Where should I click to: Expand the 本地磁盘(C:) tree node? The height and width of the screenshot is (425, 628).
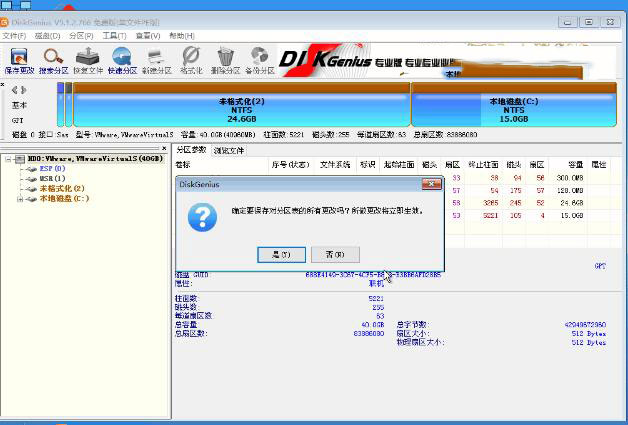tap(19, 199)
